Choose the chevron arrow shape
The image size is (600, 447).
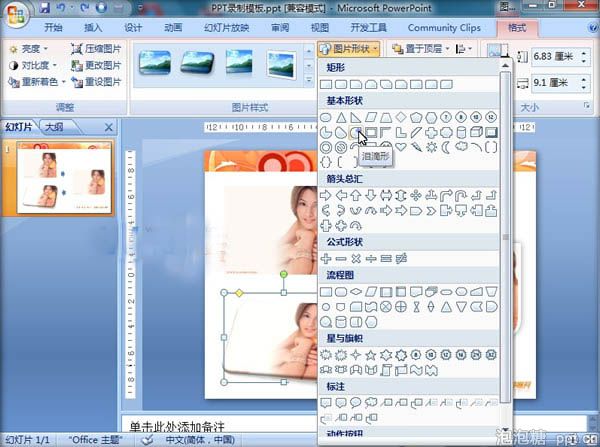431,210
